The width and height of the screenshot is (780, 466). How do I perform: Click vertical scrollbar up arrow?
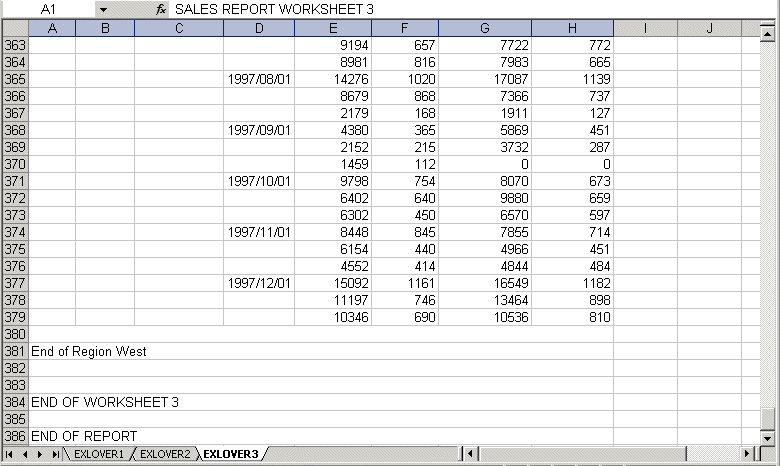pyautogui.click(x=768, y=28)
